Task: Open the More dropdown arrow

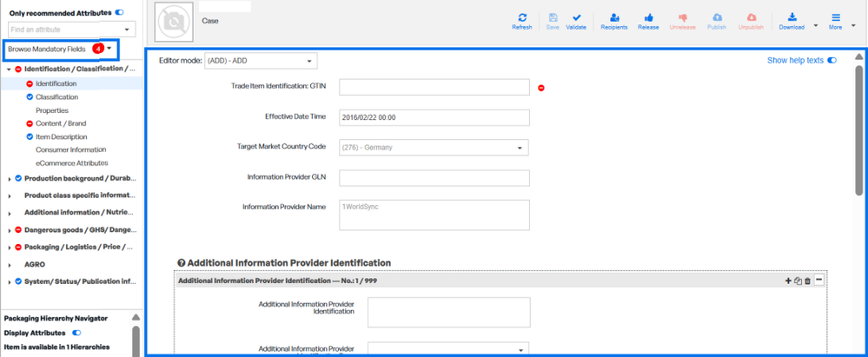Action: pos(853,26)
